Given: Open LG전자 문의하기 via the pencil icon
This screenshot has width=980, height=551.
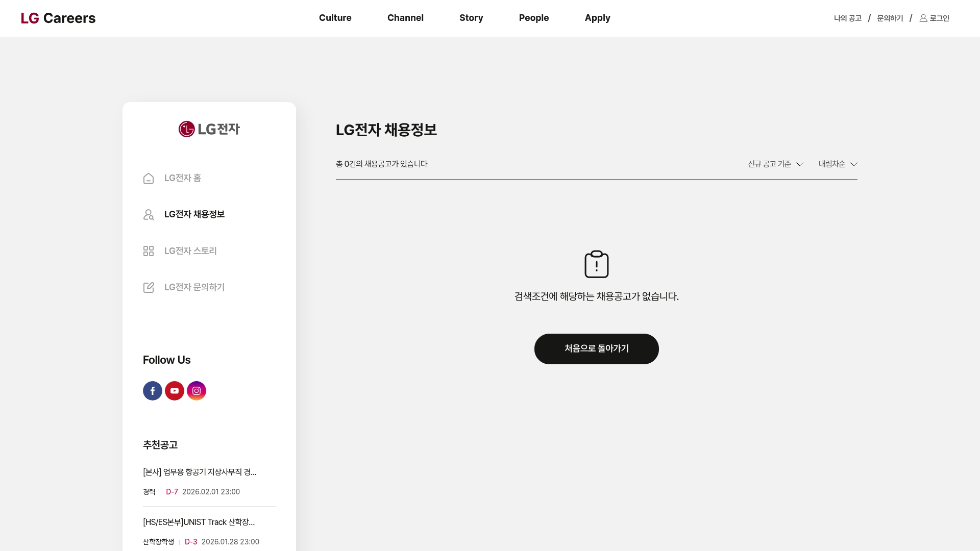Looking at the screenshot, I should coord(148,287).
